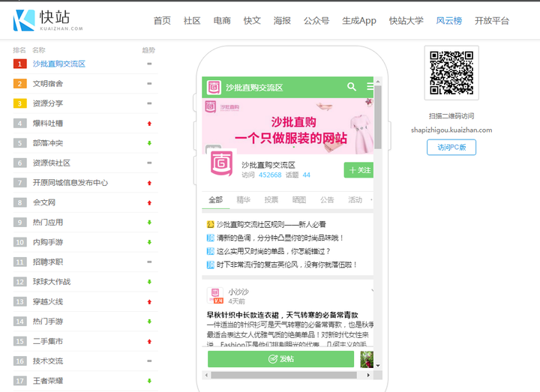The width and height of the screenshot is (540, 392).
Task: Select the 投票 tab in the phone preview
Action: (x=271, y=200)
